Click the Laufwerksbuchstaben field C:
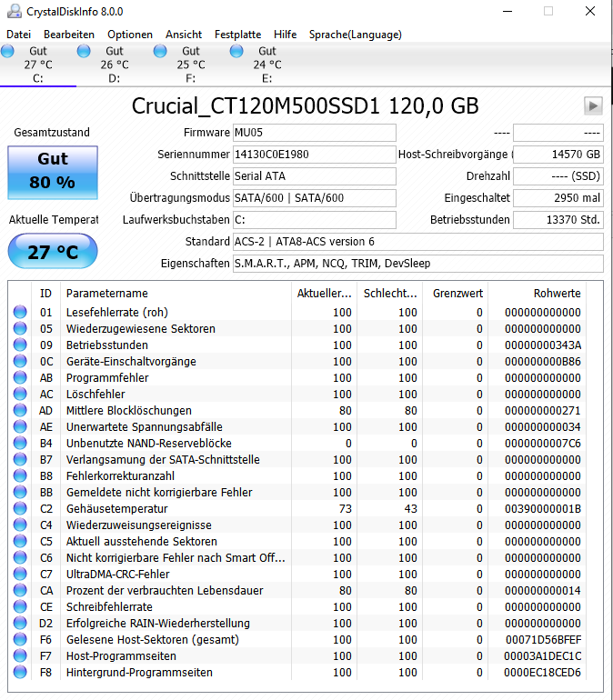Screen dimensions: 613x700 pos(315,220)
